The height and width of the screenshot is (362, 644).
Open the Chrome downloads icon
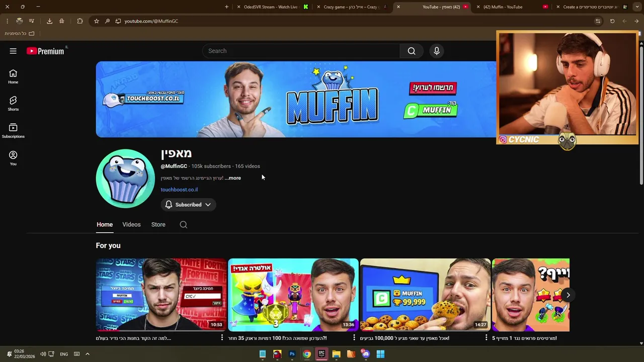pos(49,21)
